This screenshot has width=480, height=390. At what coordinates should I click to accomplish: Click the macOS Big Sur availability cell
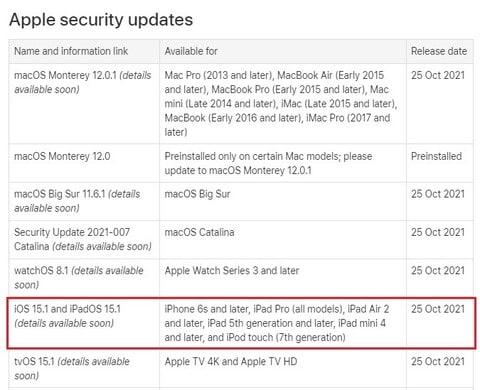[x=197, y=194]
